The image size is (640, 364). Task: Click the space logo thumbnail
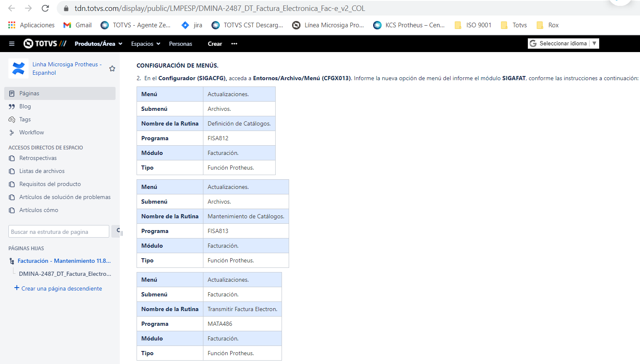18,68
